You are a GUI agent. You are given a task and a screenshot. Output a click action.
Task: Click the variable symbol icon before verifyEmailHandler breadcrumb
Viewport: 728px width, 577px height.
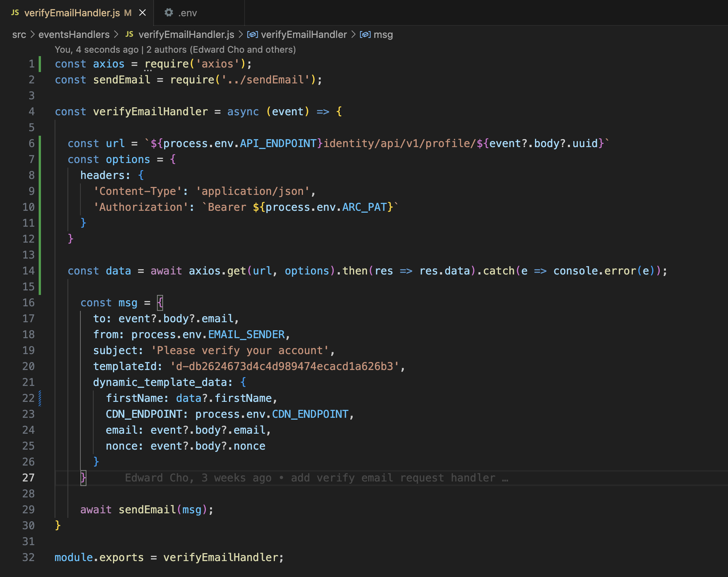click(253, 34)
